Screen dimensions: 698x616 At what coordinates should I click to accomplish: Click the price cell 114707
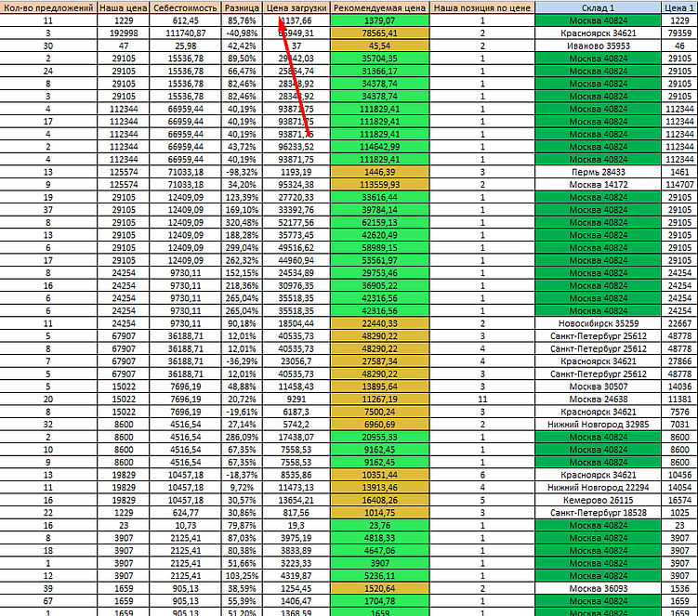679,185
